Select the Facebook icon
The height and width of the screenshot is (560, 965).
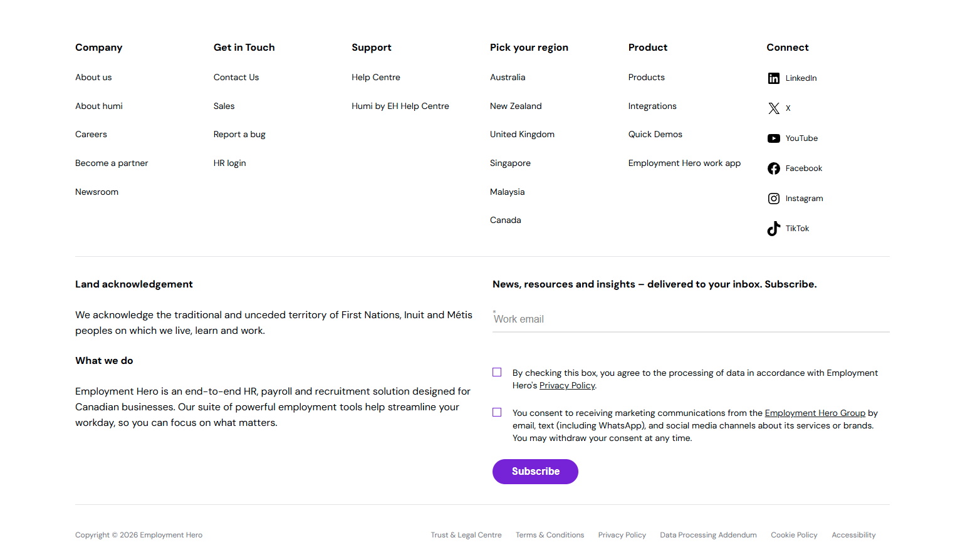pyautogui.click(x=774, y=168)
